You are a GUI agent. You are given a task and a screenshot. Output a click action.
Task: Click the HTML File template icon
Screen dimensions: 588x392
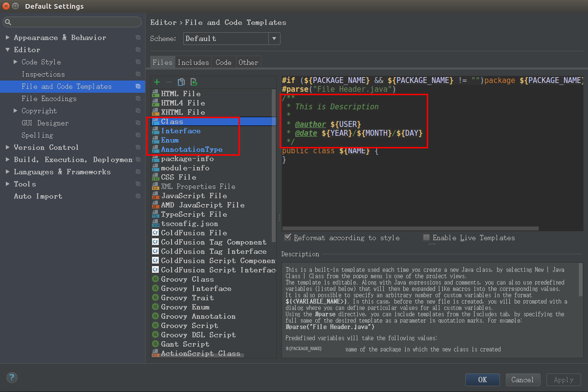coord(155,93)
